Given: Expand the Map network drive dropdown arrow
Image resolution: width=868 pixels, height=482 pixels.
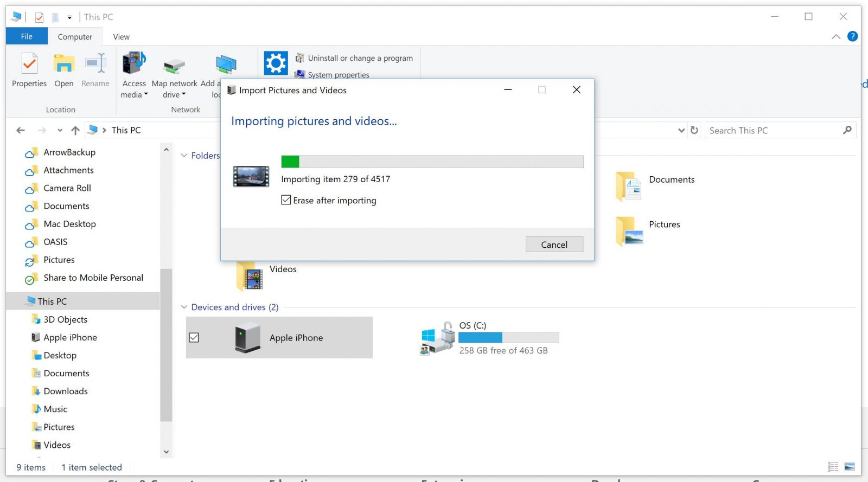Looking at the screenshot, I should (x=184, y=94).
